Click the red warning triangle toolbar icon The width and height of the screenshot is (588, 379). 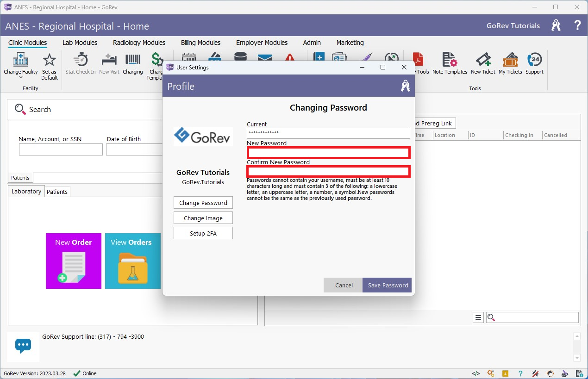click(x=290, y=57)
